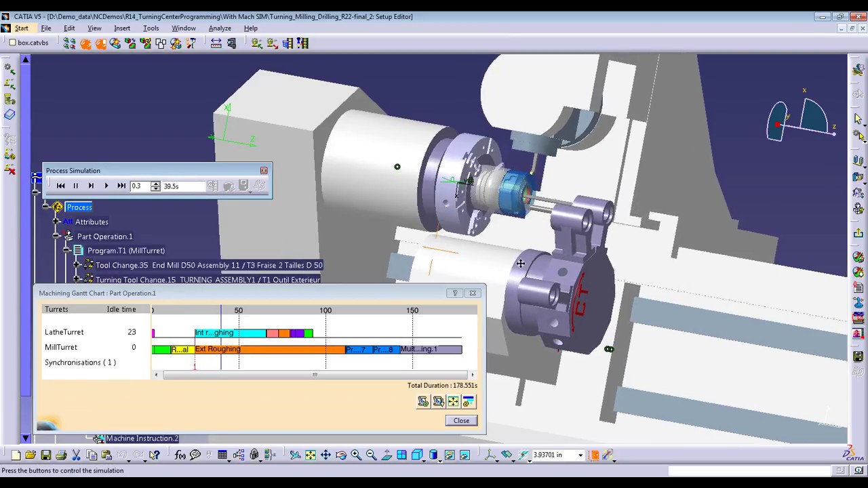This screenshot has height=488, width=868.
Task: Click the Print icon
Action: (61, 455)
